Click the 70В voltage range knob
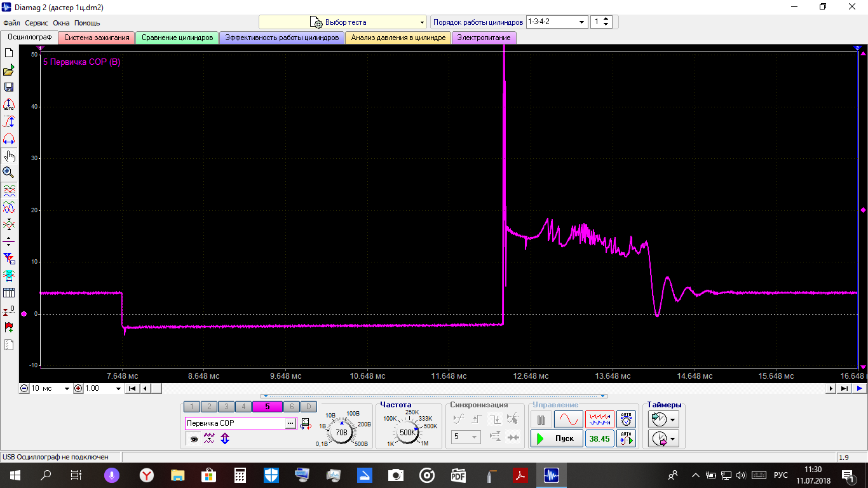 (342, 432)
